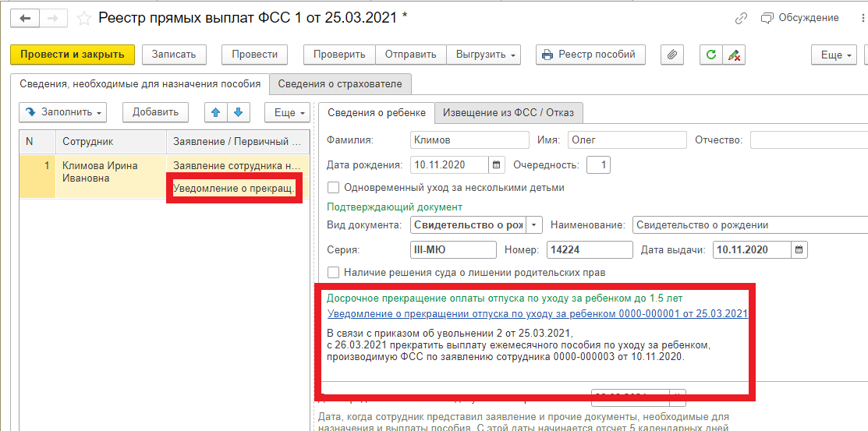This screenshot has width=868, height=431.
Task: Expand the Вид документа dropdown arrow
Action: pyautogui.click(x=534, y=225)
